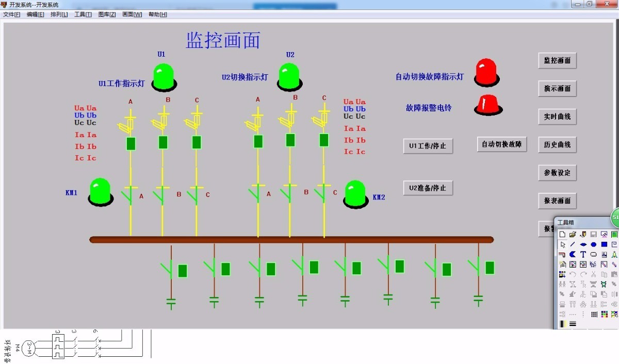Select the straight Line drawing tool
The width and height of the screenshot is (619, 364).
click(x=573, y=244)
